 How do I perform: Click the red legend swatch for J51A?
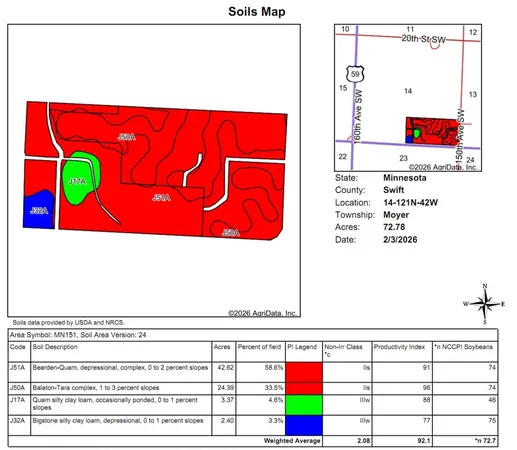click(x=304, y=372)
